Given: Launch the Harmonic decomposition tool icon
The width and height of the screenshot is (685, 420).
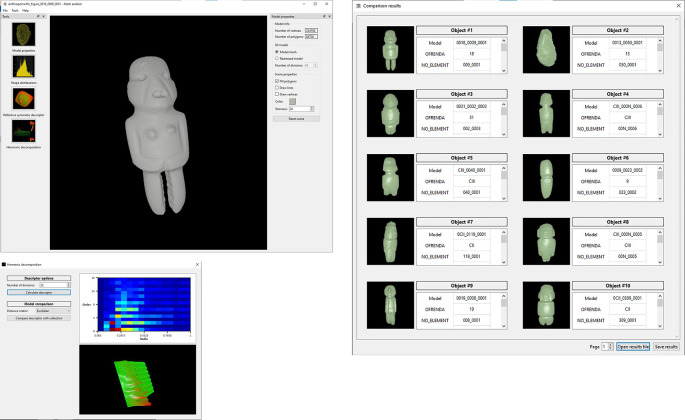Looking at the screenshot, I should coord(23,131).
